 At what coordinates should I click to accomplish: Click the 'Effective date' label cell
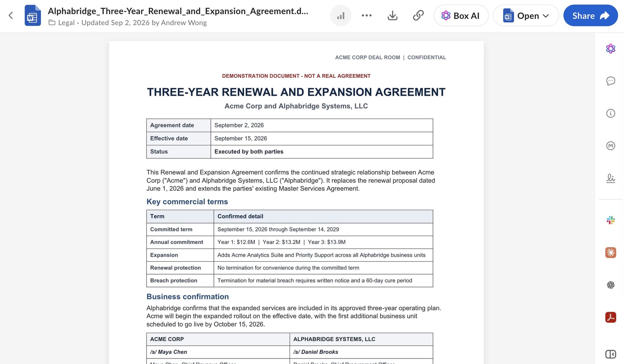178,138
